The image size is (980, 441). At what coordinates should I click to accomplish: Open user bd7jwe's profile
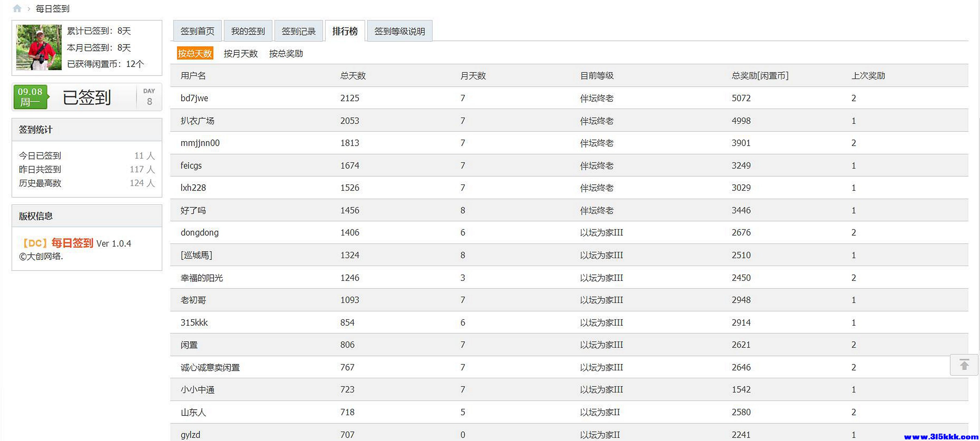click(x=194, y=98)
